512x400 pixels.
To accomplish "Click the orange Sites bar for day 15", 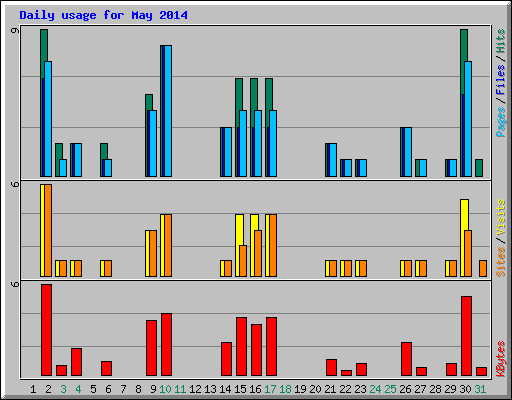I will click(243, 261).
